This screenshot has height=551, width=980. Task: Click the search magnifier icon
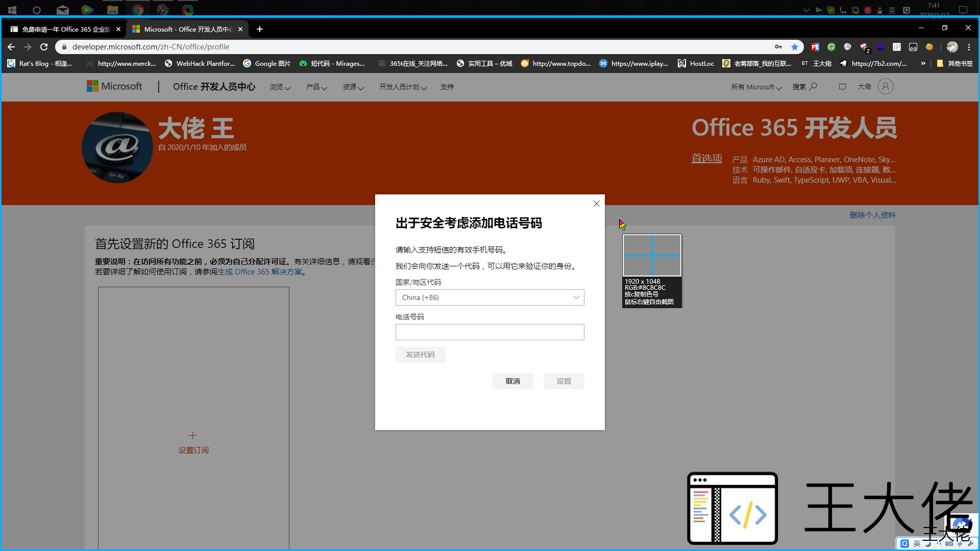814,87
